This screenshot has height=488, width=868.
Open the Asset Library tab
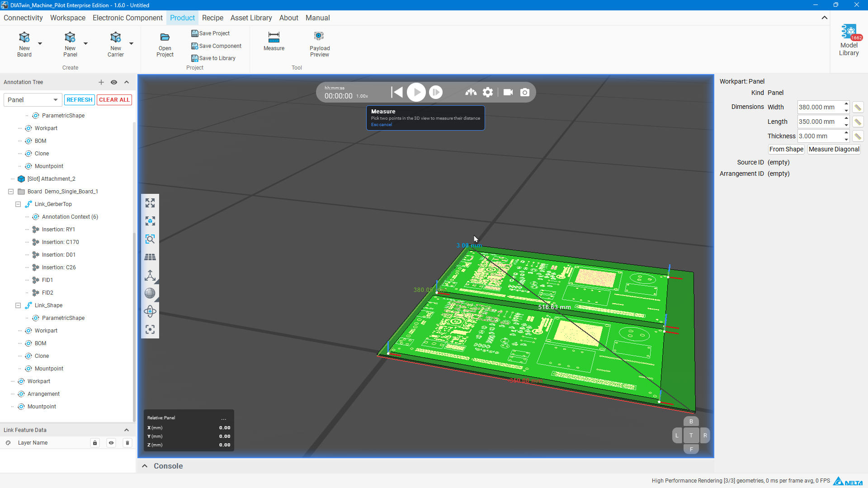pos(251,18)
